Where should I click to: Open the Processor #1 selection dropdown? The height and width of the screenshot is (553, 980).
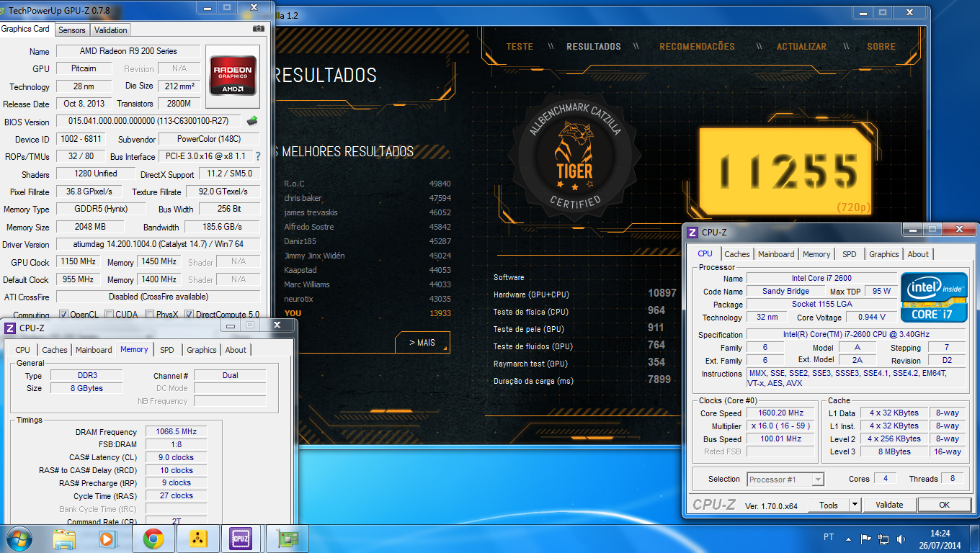(x=817, y=479)
